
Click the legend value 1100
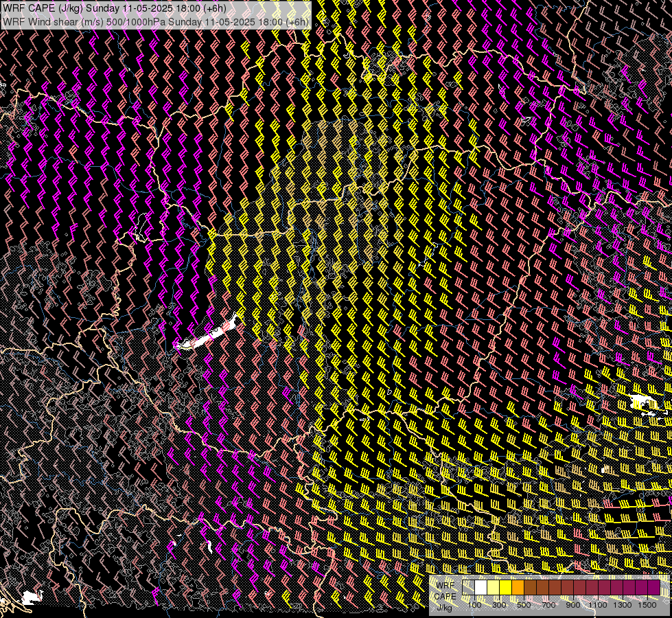[598, 605]
